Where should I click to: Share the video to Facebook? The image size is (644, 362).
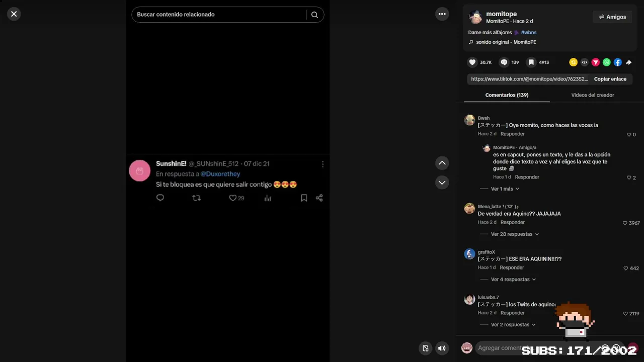coord(618,62)
